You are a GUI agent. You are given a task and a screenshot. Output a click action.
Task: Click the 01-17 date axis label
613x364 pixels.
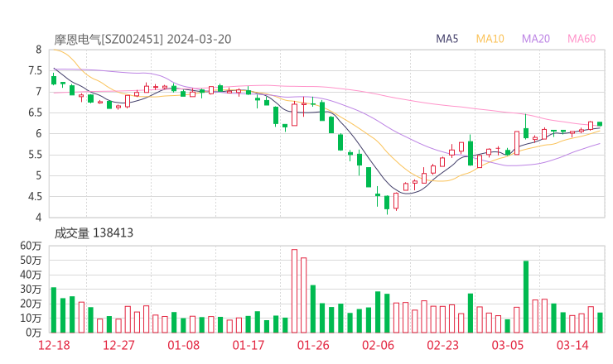[x=249, y=345]
